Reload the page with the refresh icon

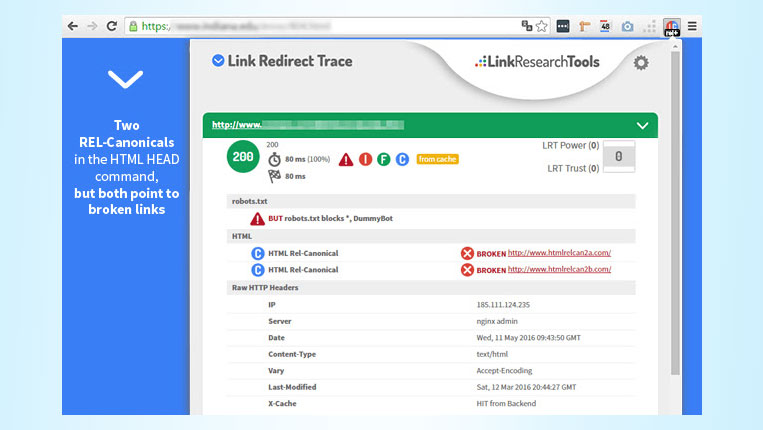pos(111,26)
